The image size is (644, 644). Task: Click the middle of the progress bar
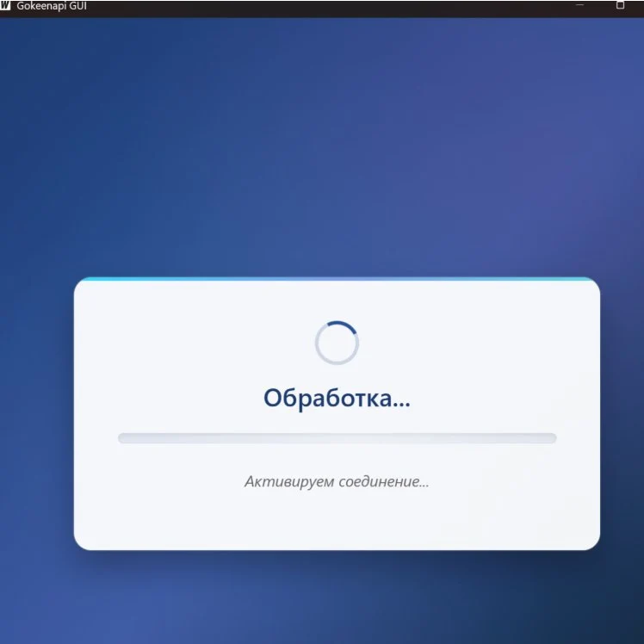pos(337,438)
